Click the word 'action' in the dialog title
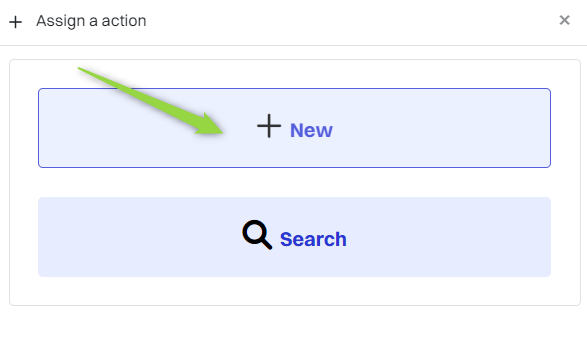 (124, 21)
